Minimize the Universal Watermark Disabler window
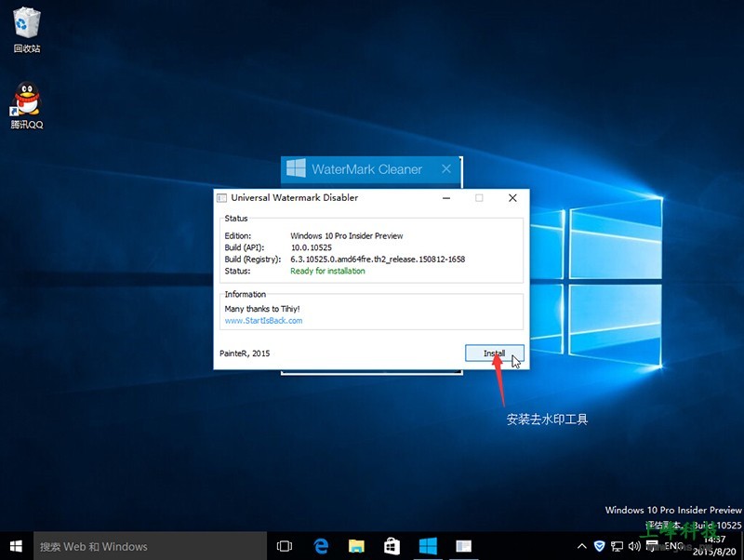This screenshot has height=560, width=744. click(445, 198)
